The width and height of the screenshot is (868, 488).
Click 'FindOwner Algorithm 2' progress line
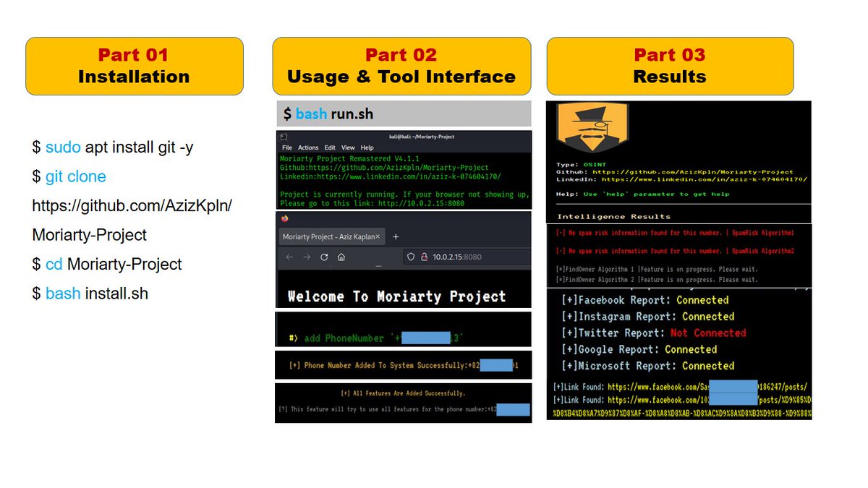click(x=656, y=279)
